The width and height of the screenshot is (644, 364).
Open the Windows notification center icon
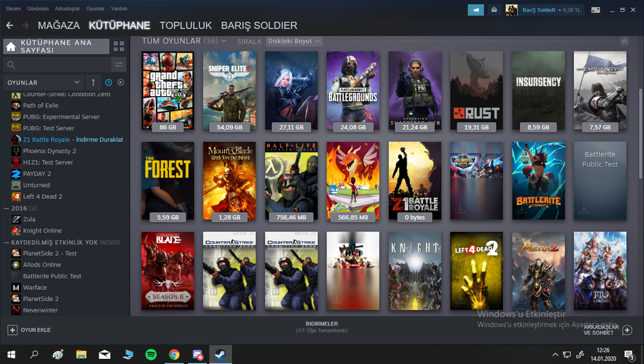629,355
